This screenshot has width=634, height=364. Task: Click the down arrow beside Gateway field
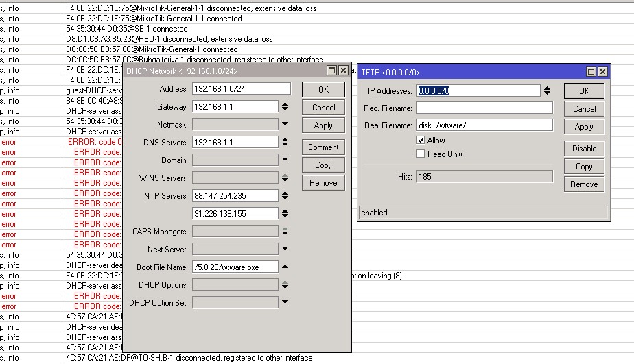(285, 110)
